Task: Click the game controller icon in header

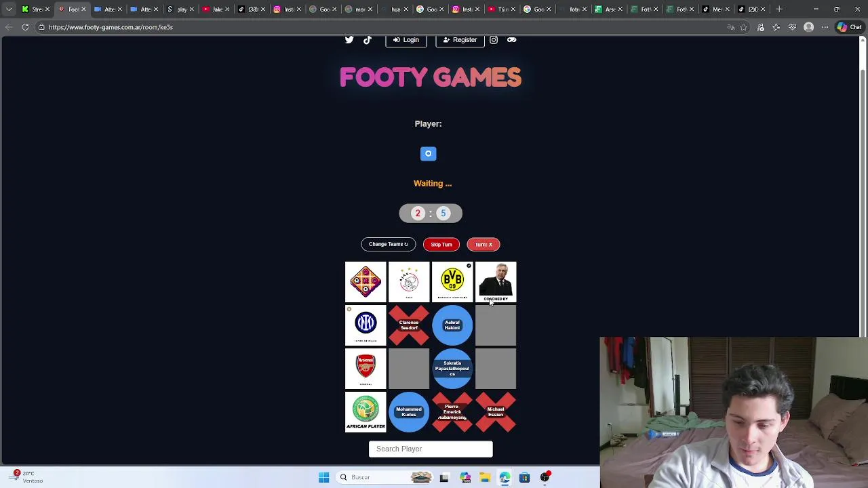Action: (512, 40)
